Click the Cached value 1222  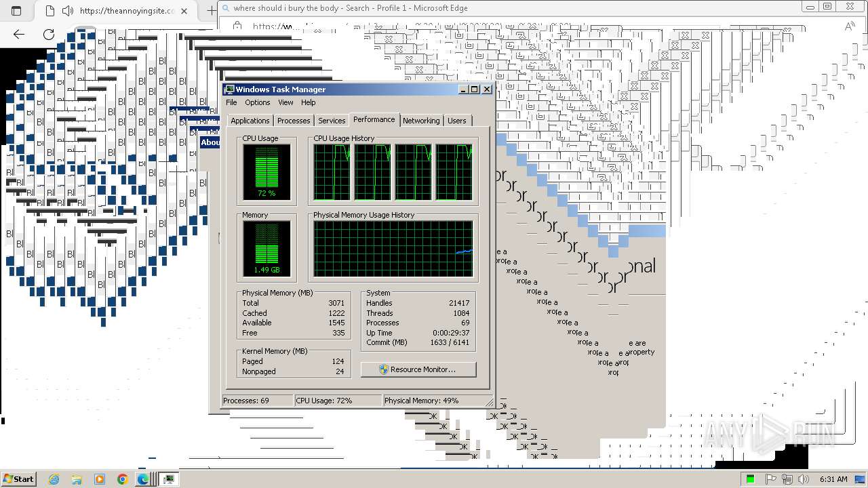tap(336, 313)
